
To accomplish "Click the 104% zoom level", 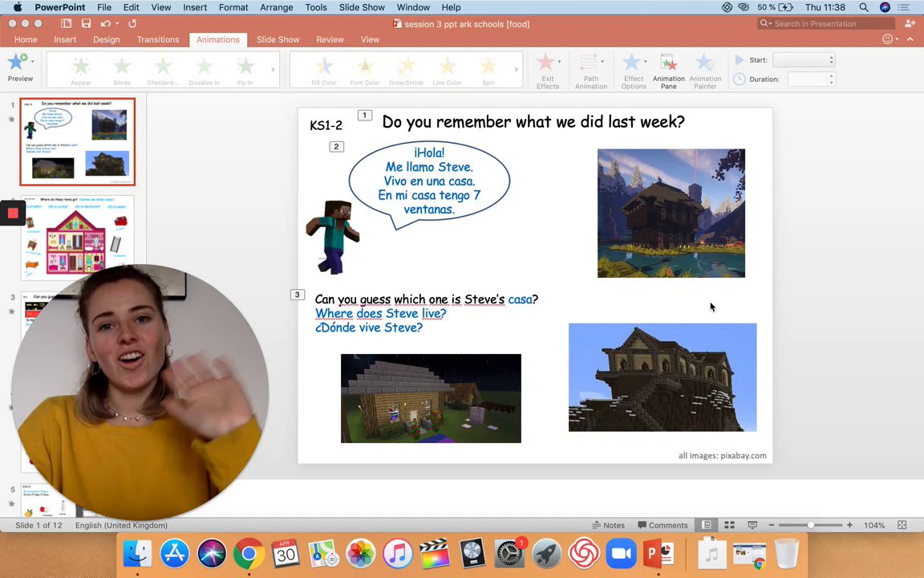I will point(874,525).
